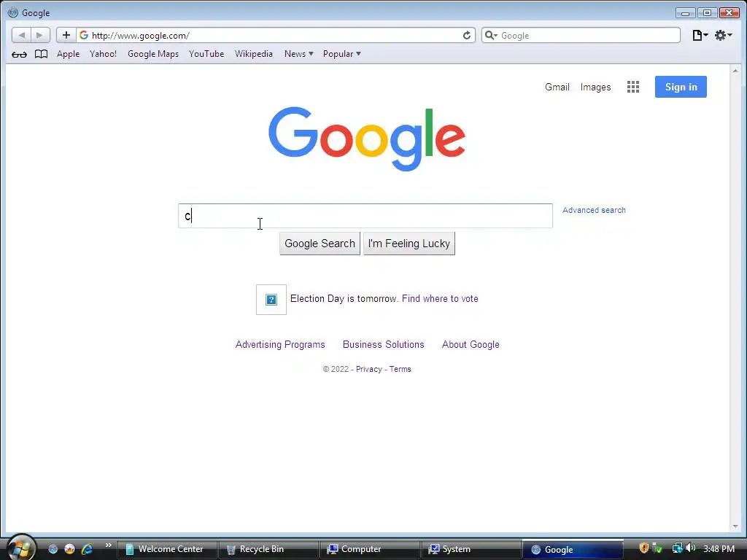Click the 3:48 PM clock
747x560 pixels.
click(x=719, y=548)
